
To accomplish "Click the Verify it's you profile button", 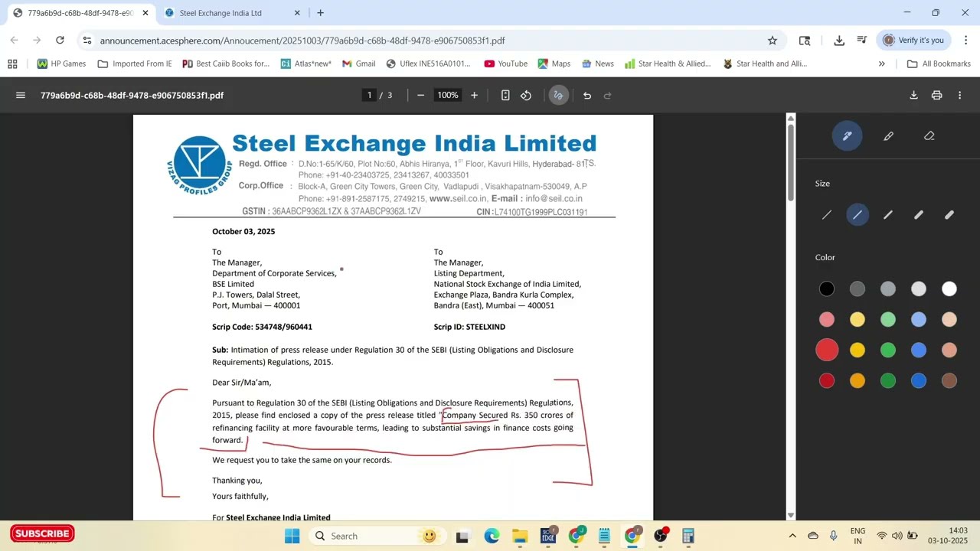I will pos(913,41).
